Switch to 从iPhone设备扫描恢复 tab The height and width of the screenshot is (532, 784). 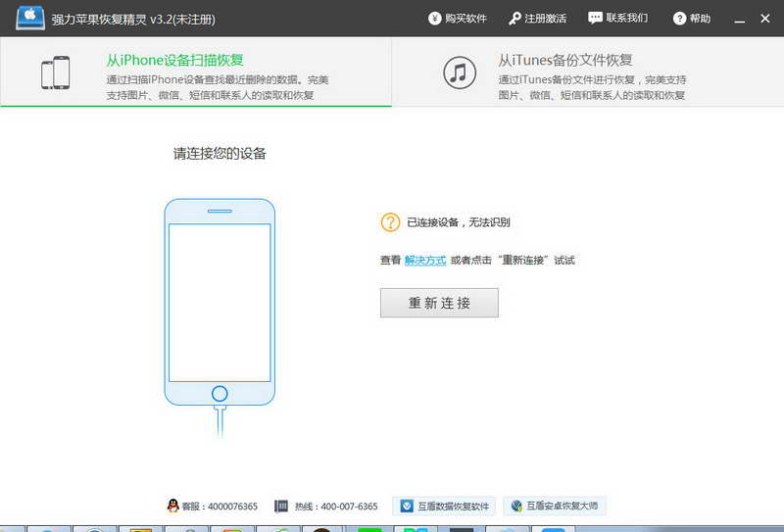click(x=196, y=72)
